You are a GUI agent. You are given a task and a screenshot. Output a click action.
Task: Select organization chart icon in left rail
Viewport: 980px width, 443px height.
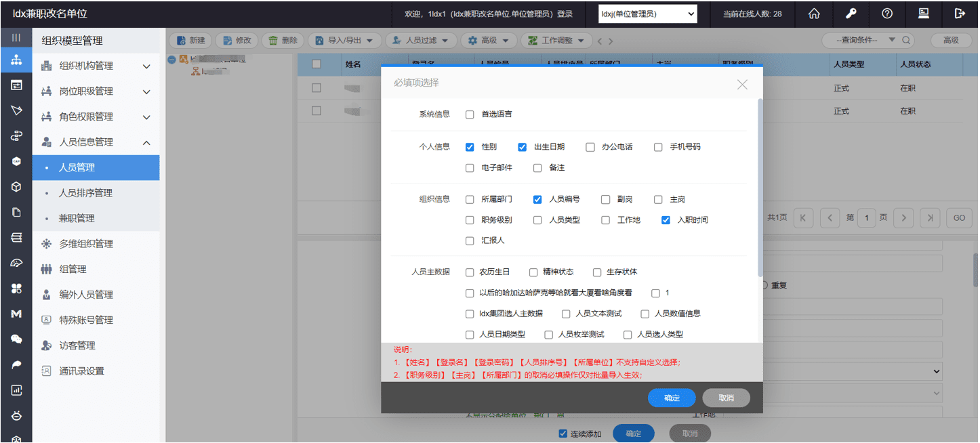pos(16,60)
